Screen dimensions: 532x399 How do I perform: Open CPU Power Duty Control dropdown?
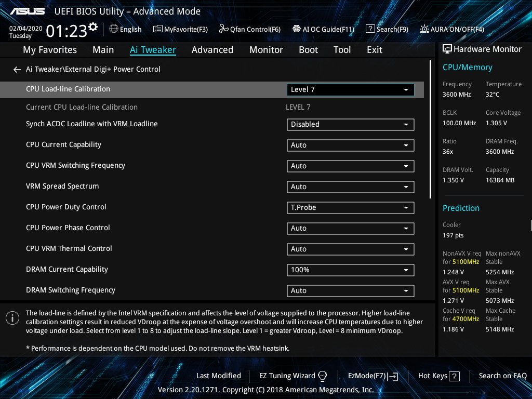[351, 208]
